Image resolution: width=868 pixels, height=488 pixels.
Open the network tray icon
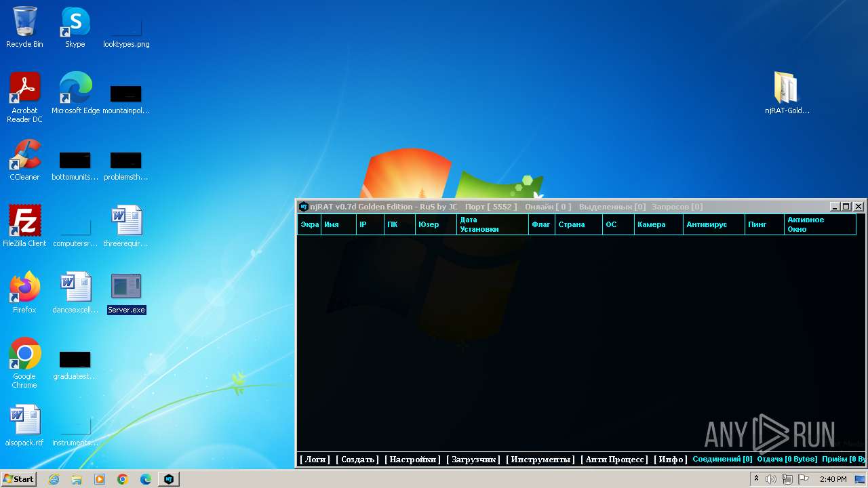[787, 479]
